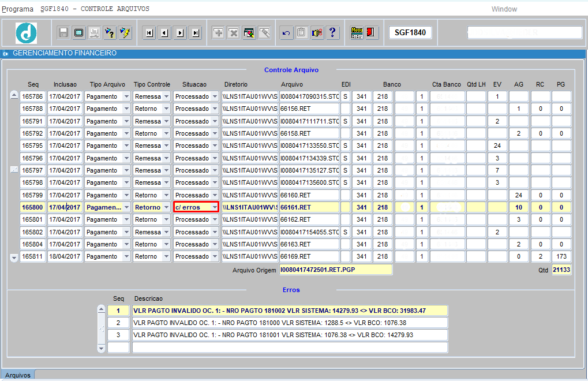Open Help with blue question mark icon

click(332, 32)
